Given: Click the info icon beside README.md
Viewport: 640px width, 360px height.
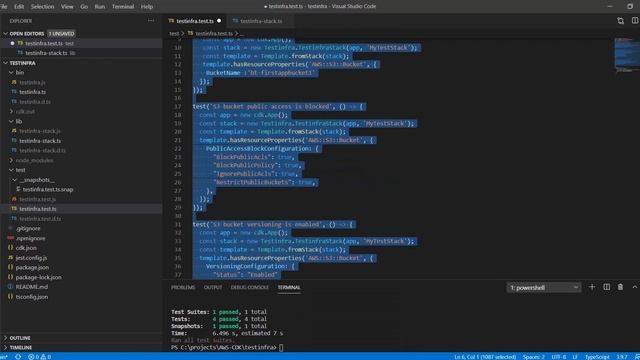Looking at the screenshot, I should point(11,287).
